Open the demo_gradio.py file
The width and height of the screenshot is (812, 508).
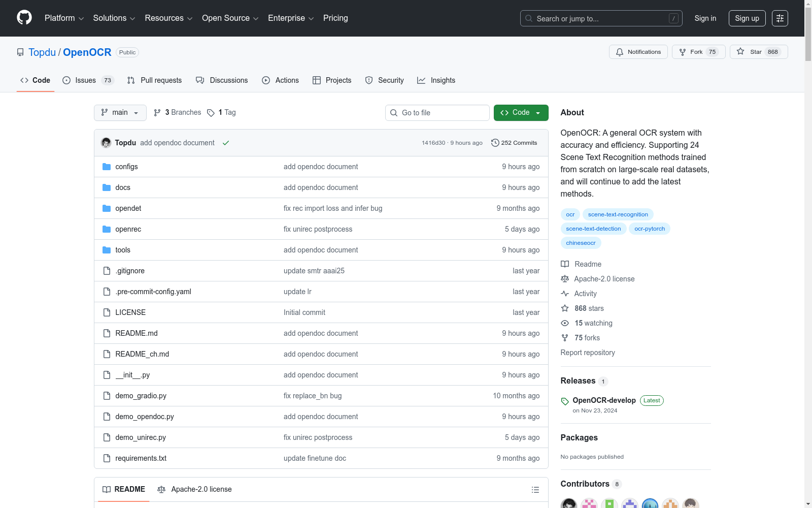[x=141, y=396]
